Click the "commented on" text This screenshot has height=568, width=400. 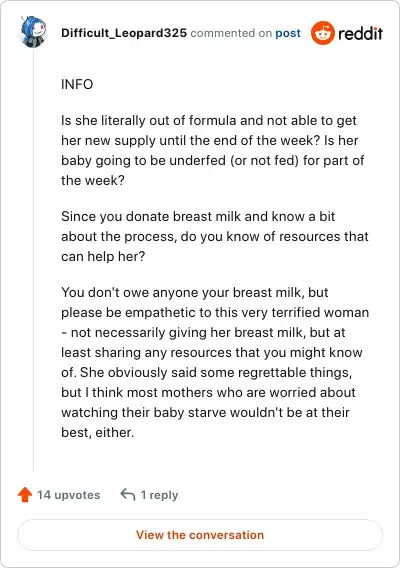[x=231, y=33]
